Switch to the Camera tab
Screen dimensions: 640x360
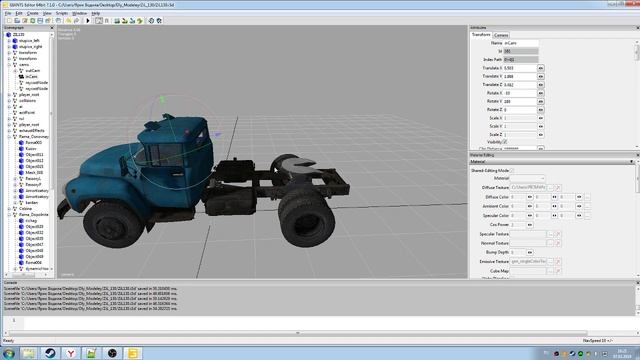(x=501, y=35)
